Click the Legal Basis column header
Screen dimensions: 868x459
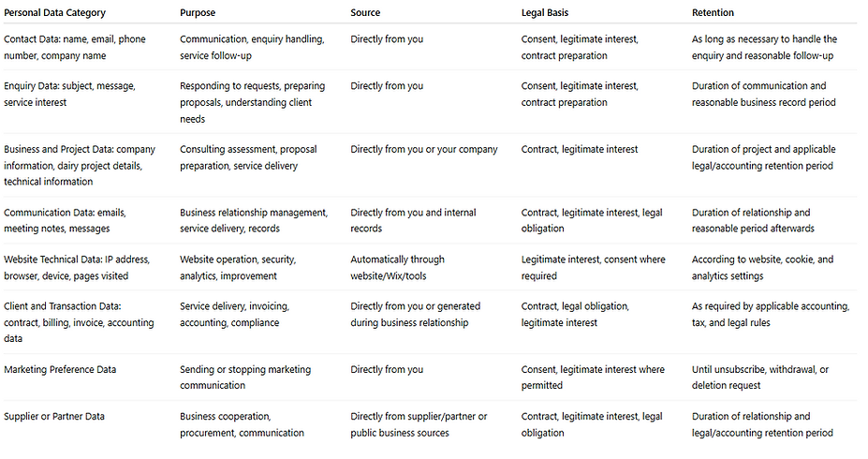coord(545,13)
